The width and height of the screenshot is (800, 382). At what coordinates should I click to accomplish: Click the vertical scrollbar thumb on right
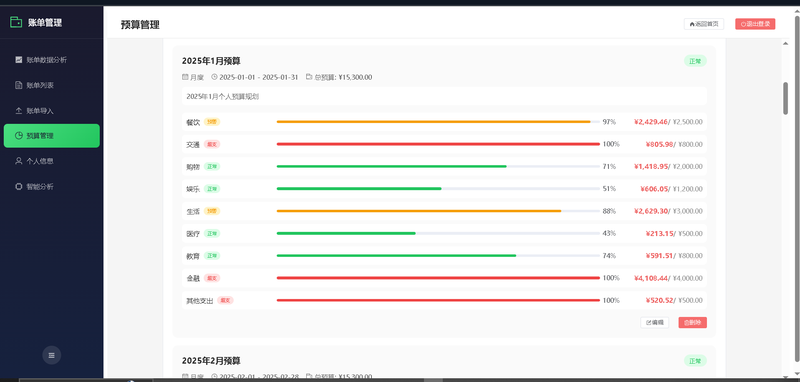click(x=786, y=98)
